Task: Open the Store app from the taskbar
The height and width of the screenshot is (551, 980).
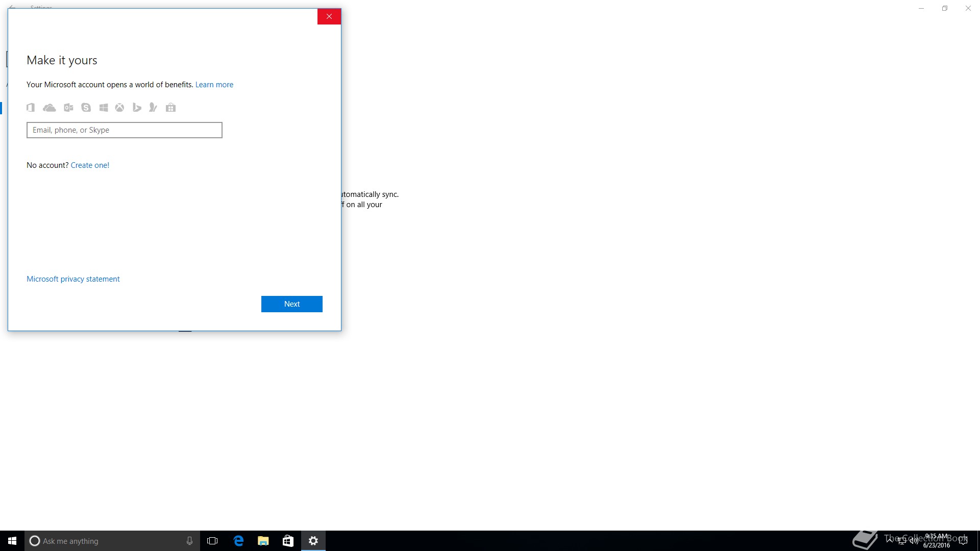Action: point(288,541)
